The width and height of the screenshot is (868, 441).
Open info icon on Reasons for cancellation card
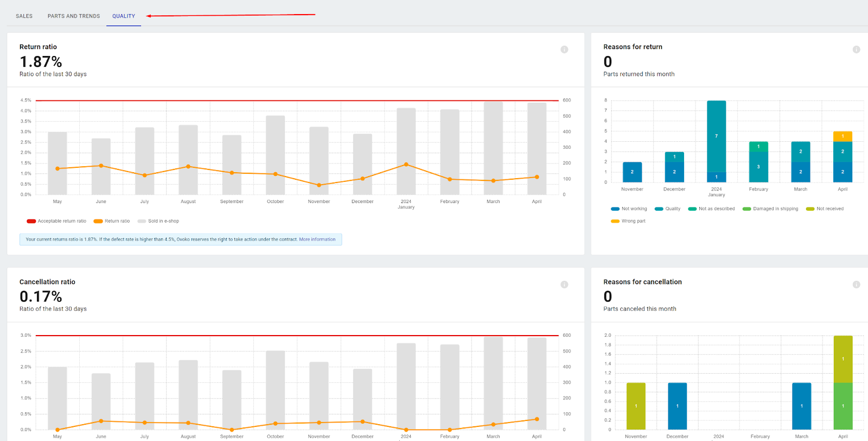click(x=856, y=285)
